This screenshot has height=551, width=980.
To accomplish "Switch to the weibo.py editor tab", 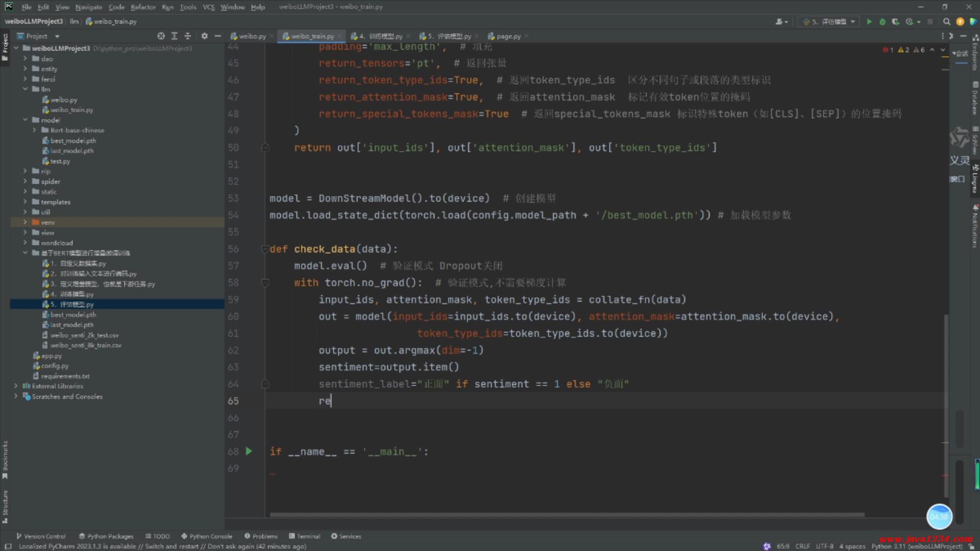I will coord(252,36).
